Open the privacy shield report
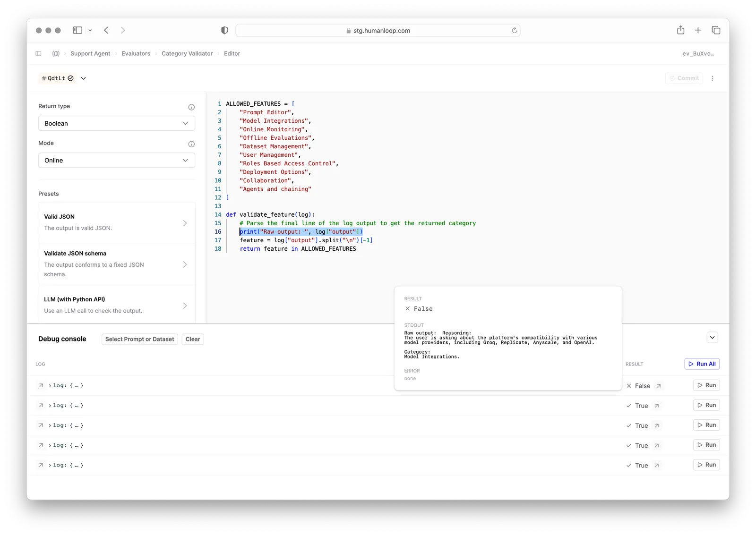756x535 pixels. [x=224, y=30]
